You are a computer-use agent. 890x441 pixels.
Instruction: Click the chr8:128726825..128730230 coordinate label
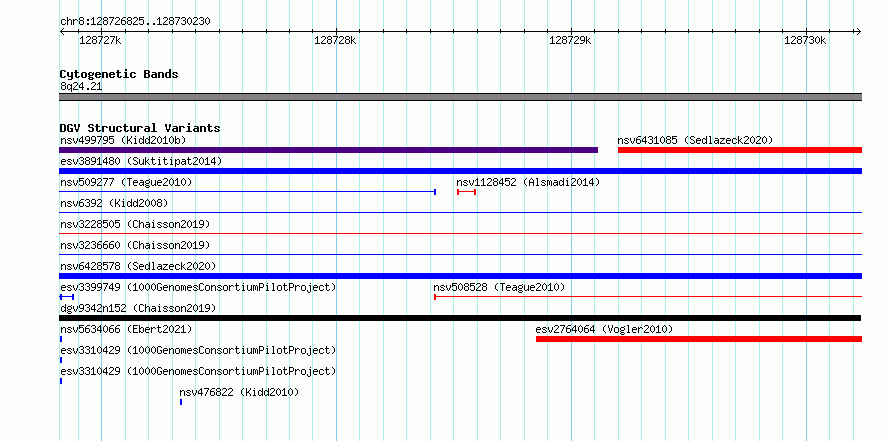point(135,22)
